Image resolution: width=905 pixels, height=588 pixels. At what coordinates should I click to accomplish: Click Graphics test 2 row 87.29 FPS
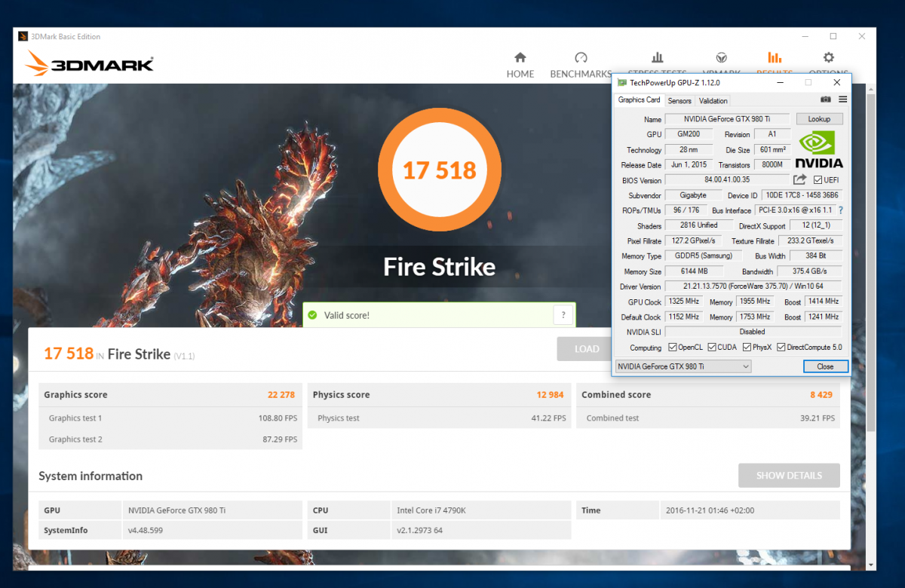pyautogui.click(x=170, y=439)
